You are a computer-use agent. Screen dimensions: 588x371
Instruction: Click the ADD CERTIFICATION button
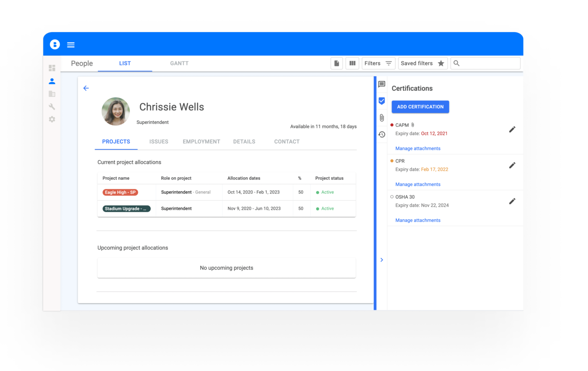click(x=420, y=107)
